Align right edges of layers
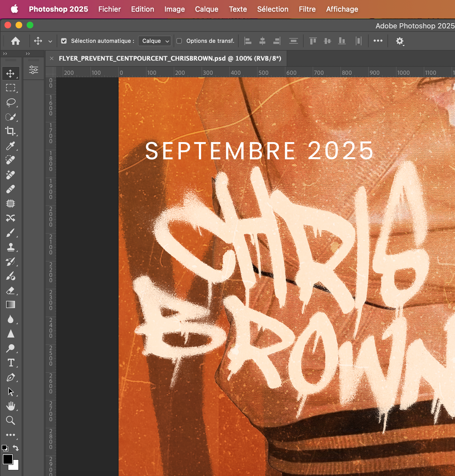Screen dimensions: 455x476 click(277, 41)
